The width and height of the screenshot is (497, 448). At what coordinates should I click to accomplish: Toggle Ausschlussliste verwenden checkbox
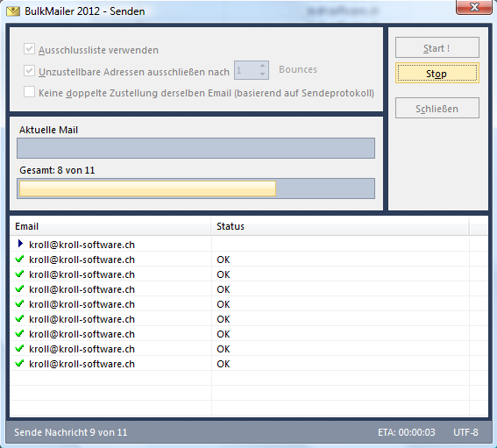[29, 49]
